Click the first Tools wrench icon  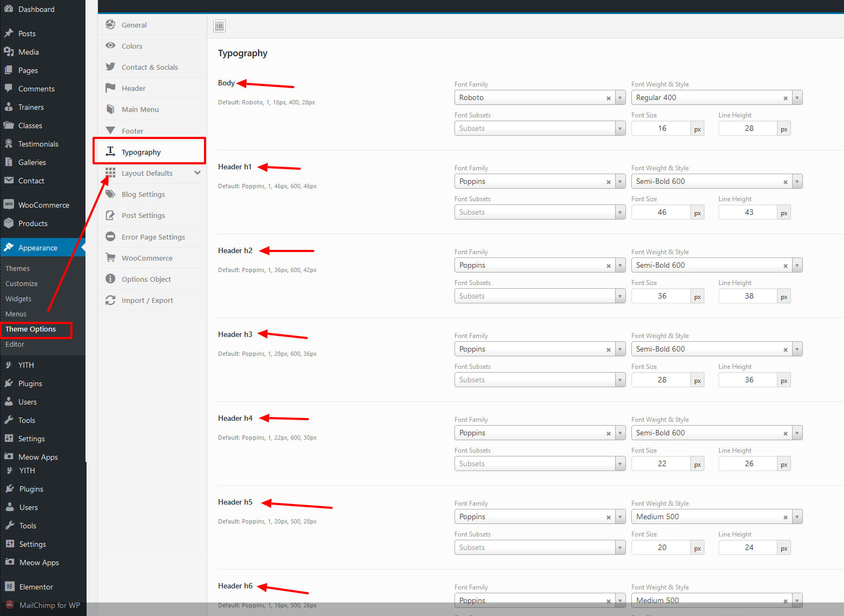[9, 420]
